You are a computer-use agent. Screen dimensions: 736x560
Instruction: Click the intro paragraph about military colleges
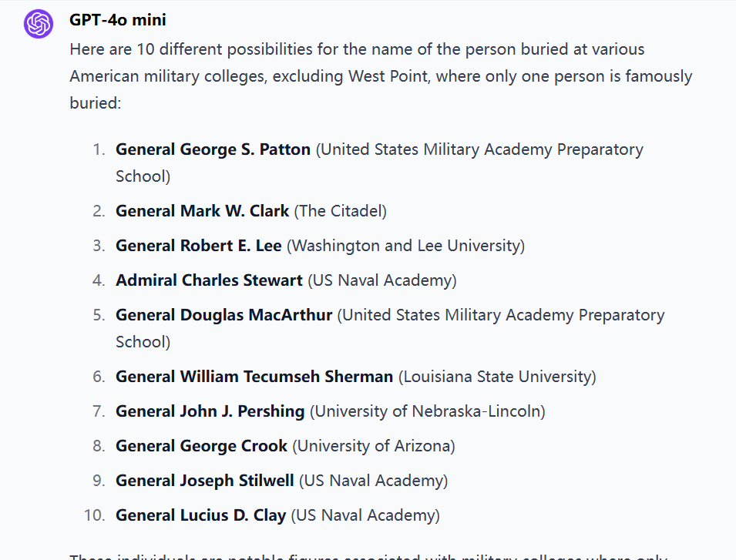click(x=381, y=75)
